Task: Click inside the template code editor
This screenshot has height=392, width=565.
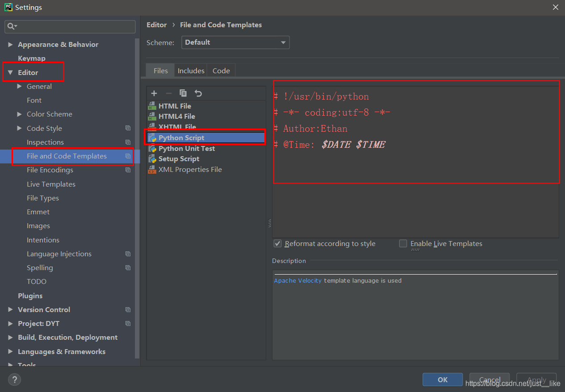Action: [x=415, y=162]
